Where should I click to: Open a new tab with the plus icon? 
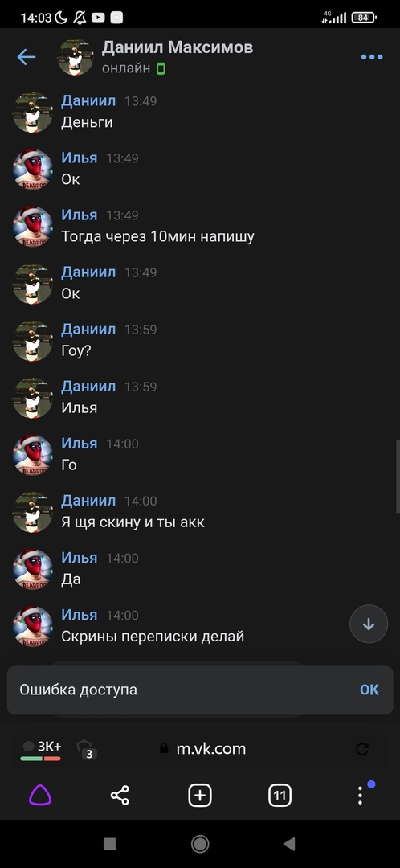(x=200, y=796)
